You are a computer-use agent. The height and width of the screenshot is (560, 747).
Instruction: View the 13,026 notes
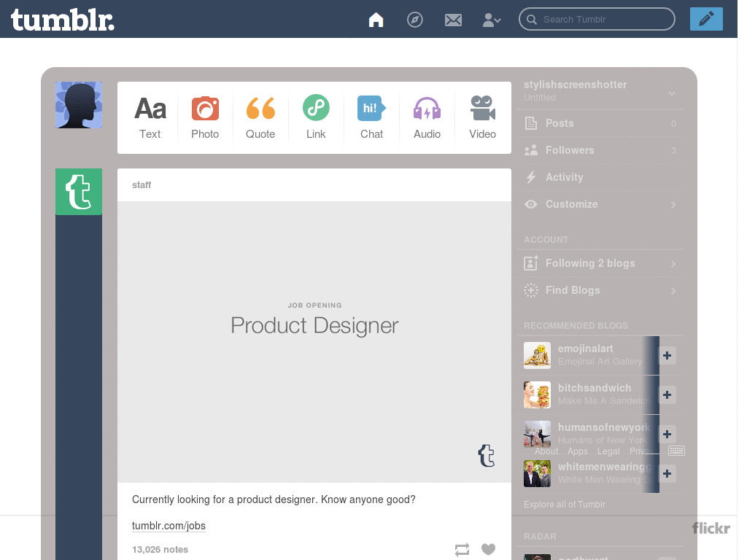pos(160,550)
